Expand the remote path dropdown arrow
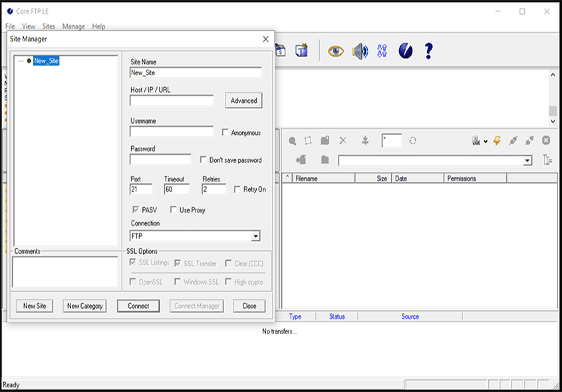 (527, 161)
